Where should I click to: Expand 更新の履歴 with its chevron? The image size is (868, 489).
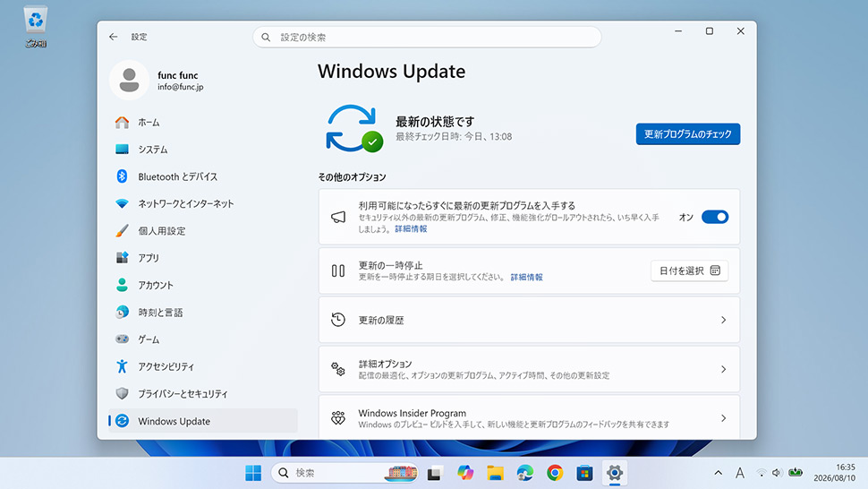coord(723,320)
